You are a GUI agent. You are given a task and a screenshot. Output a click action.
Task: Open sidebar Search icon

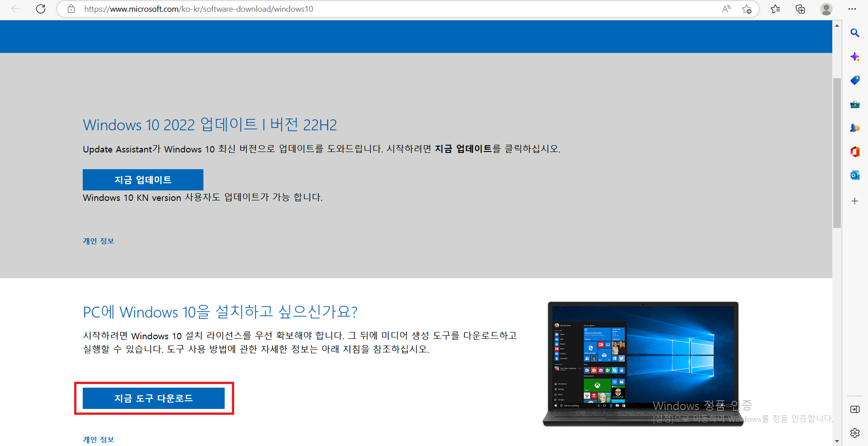coord(855,33)
